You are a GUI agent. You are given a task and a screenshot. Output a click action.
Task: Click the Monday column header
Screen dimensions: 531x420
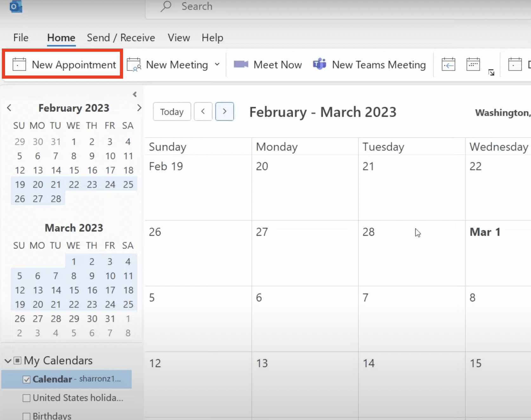[x=305, y=147]
